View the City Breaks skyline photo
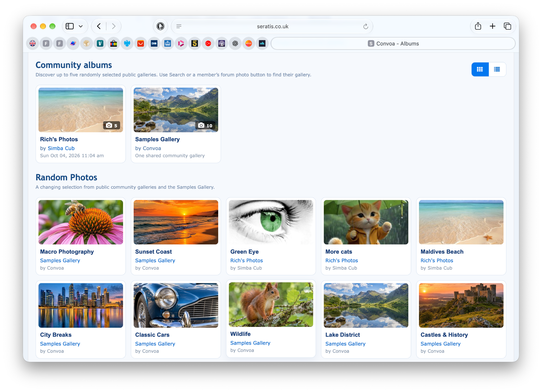 pyautogui.click(x=81, y=305)
